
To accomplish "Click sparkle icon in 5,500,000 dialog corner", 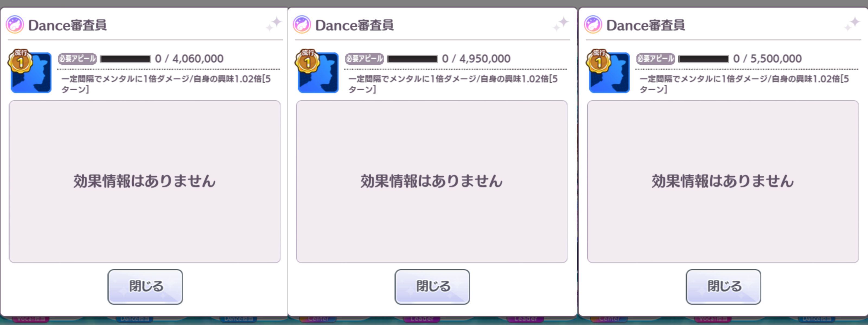I will point(852,24).
